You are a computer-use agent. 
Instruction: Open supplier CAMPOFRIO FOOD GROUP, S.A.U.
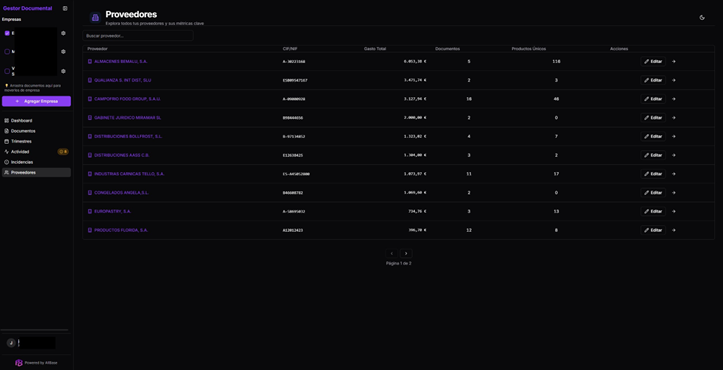tap(128, 99)
